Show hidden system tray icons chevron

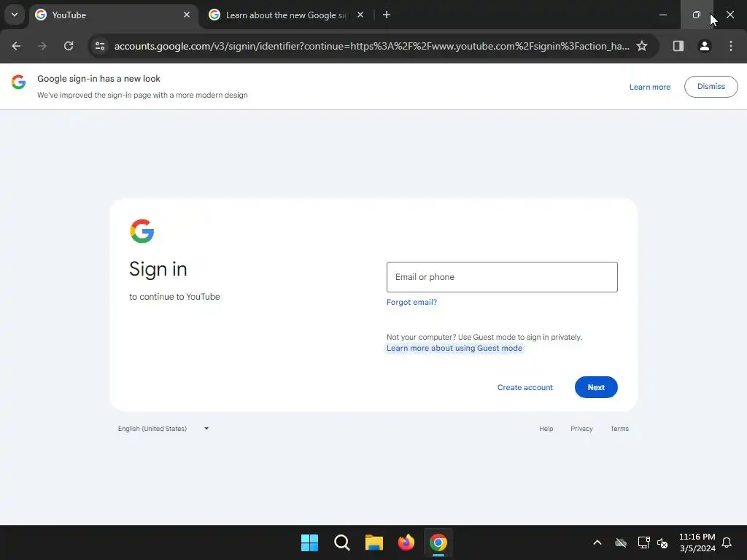point(597,542)
